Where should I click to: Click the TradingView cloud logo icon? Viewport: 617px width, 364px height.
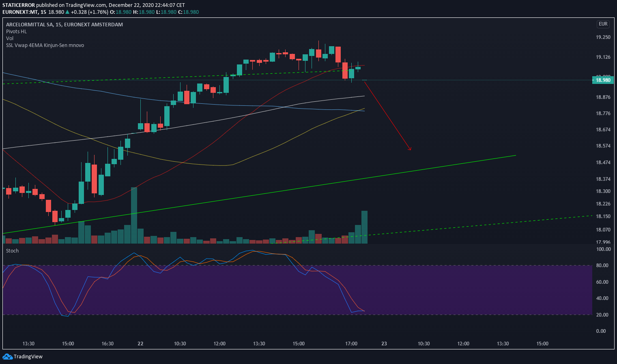(x=7, y=356)
